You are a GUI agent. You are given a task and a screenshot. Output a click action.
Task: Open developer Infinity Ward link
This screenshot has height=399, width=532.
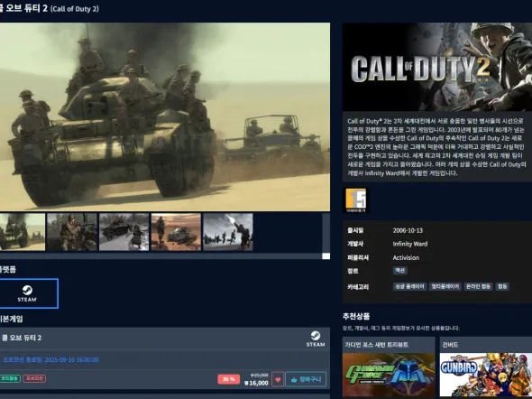click(410, 244)
